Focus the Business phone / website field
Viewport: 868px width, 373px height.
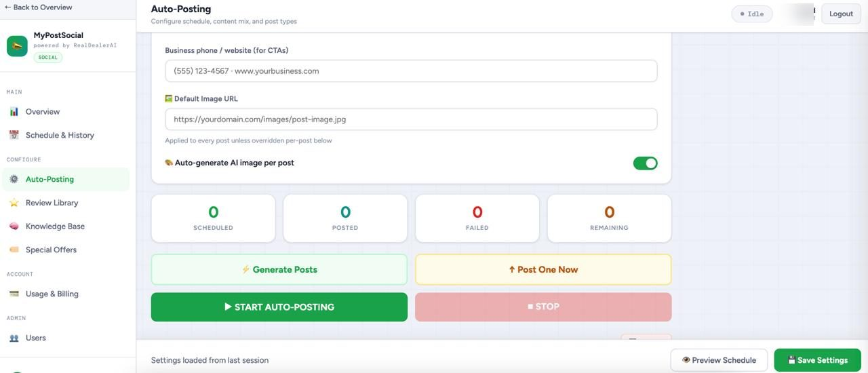[411, 71]
